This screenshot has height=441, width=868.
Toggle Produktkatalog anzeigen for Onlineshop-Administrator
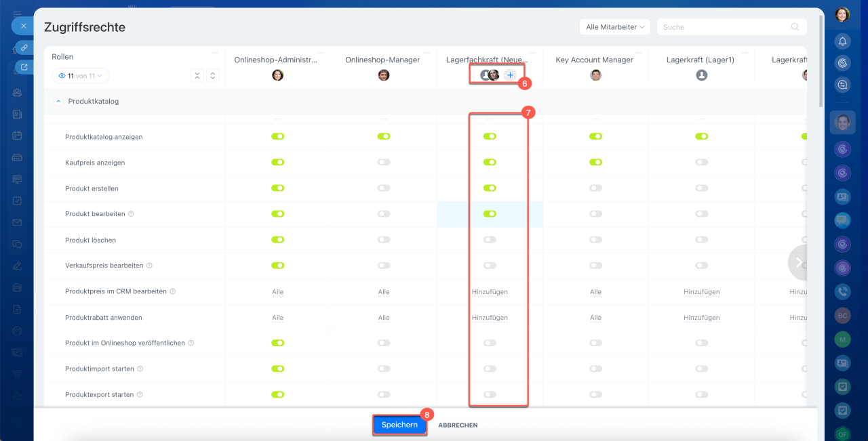pos(277,136)
